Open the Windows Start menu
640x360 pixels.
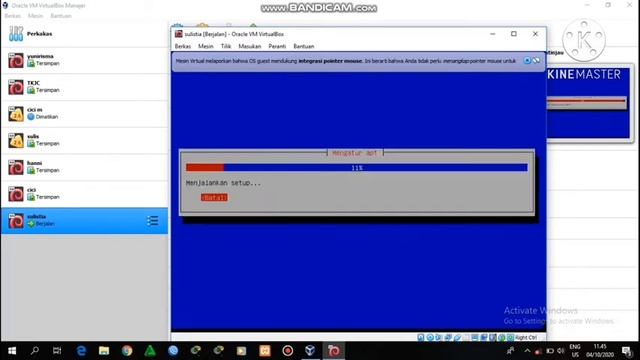click(x=12, y=351)
